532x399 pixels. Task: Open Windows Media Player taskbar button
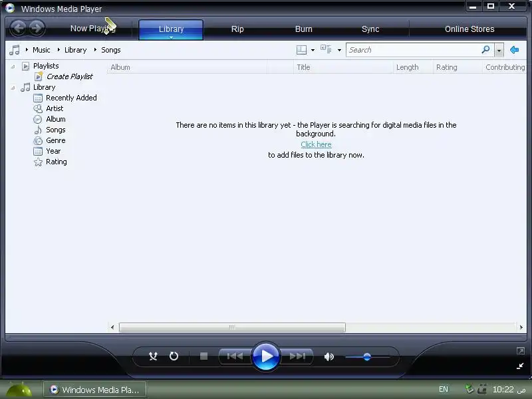coord(94,390)
